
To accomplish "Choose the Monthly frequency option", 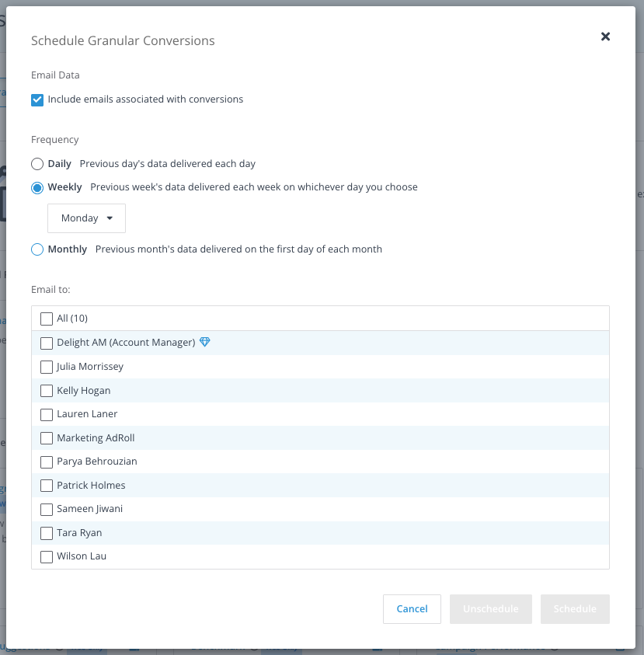I will point(37,249).
